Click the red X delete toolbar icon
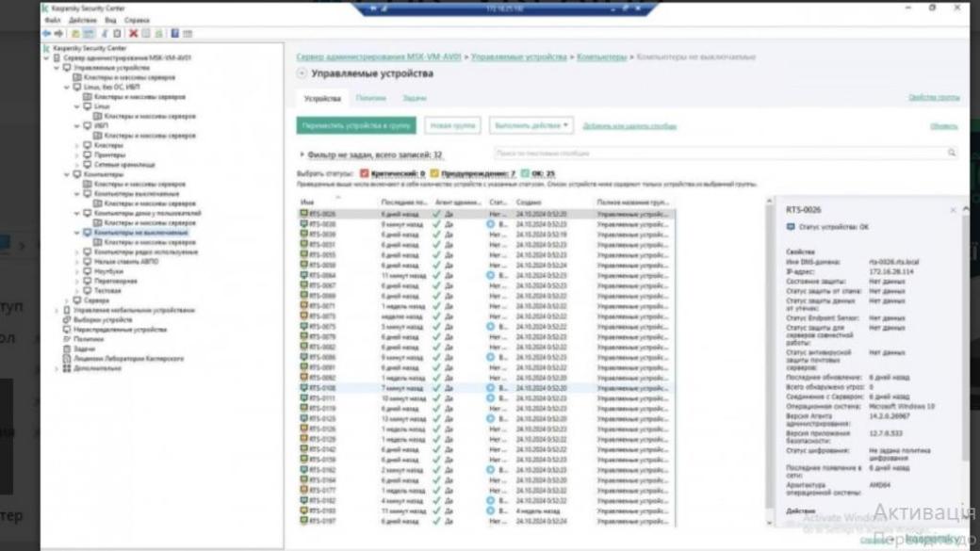The image size is (980, 551). coord(133,33)
